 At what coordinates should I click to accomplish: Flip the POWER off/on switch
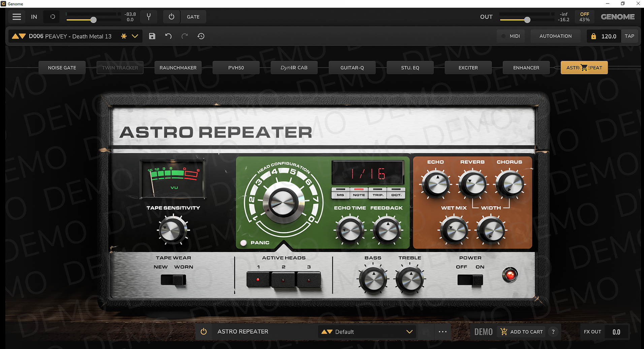470,280
